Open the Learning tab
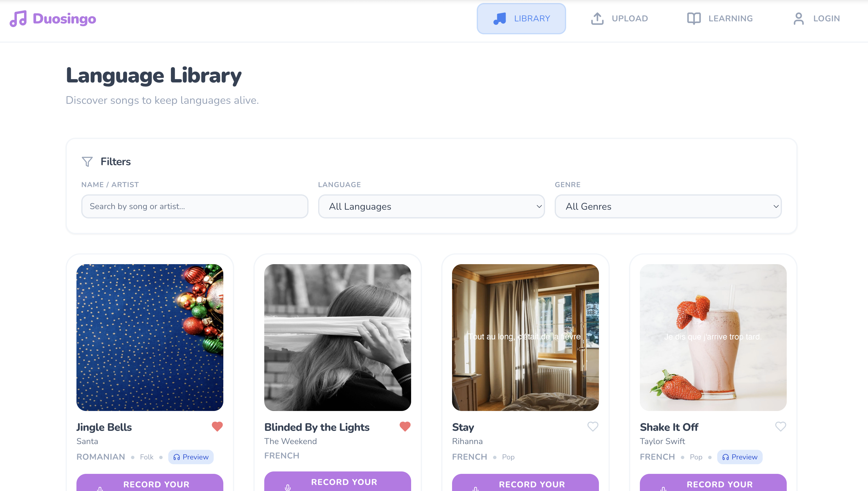Viewport: 868px width, 491px height. pyautogui.click(x=720, y=19)
